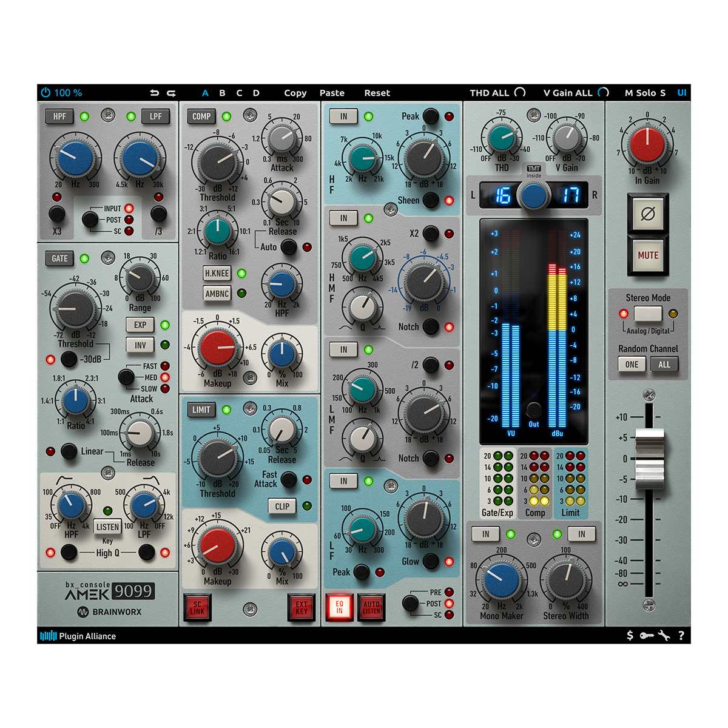The width and height of the screenshot is (728, 728).
Task: Open the key activation icon
Action: 647,636
